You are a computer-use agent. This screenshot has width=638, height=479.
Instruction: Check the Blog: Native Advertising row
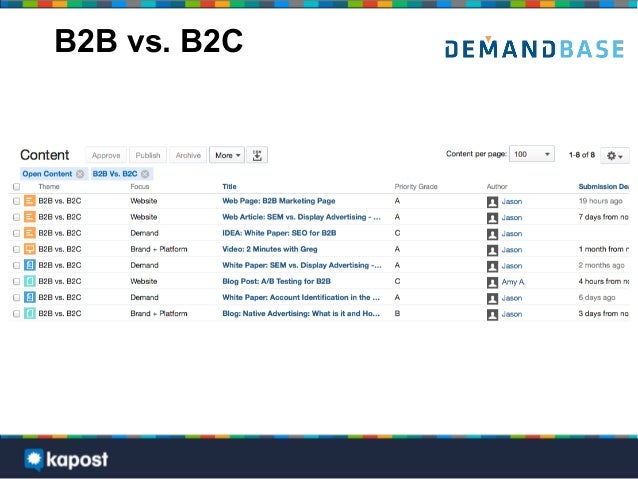click(16, 314)
